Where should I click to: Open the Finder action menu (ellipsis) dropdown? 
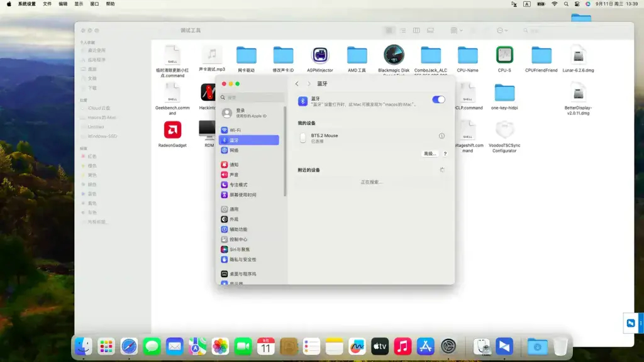pos(502,30)
